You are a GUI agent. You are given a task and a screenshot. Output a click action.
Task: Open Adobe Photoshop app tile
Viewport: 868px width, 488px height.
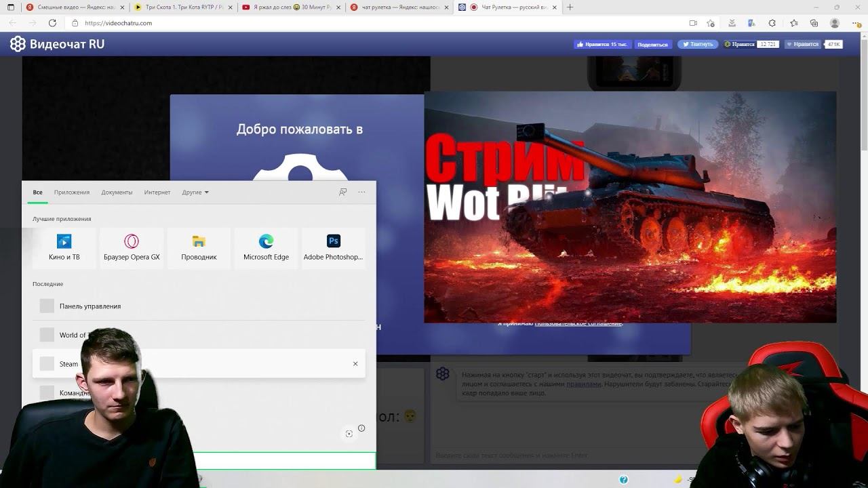(x=333, y=247)
